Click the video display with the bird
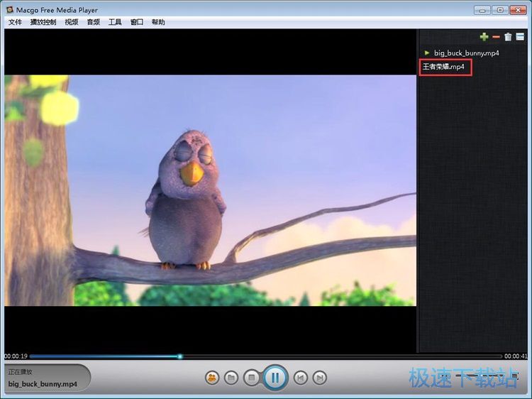 click(211, 190)
